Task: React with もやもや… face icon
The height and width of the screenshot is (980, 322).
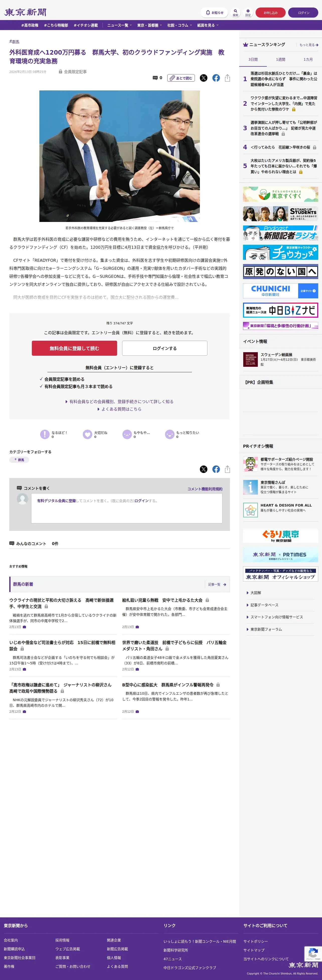Action: (127, 434)
